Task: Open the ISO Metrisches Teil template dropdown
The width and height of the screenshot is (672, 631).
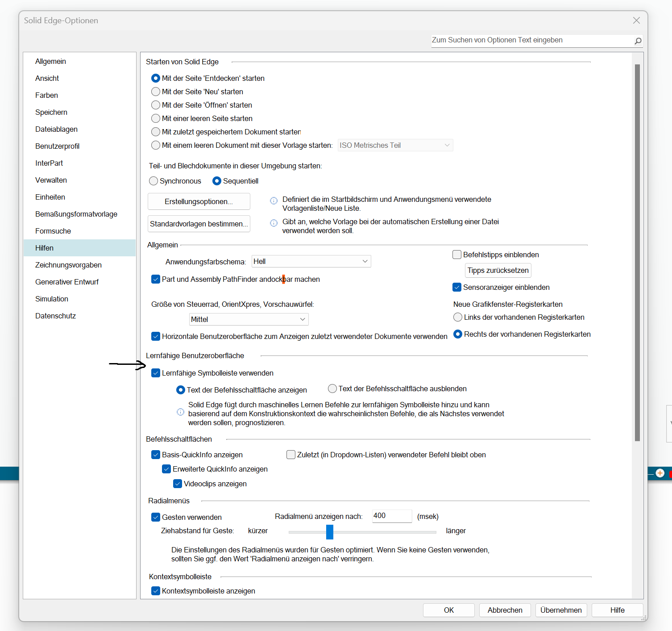Action: click(x=395, y=145)
